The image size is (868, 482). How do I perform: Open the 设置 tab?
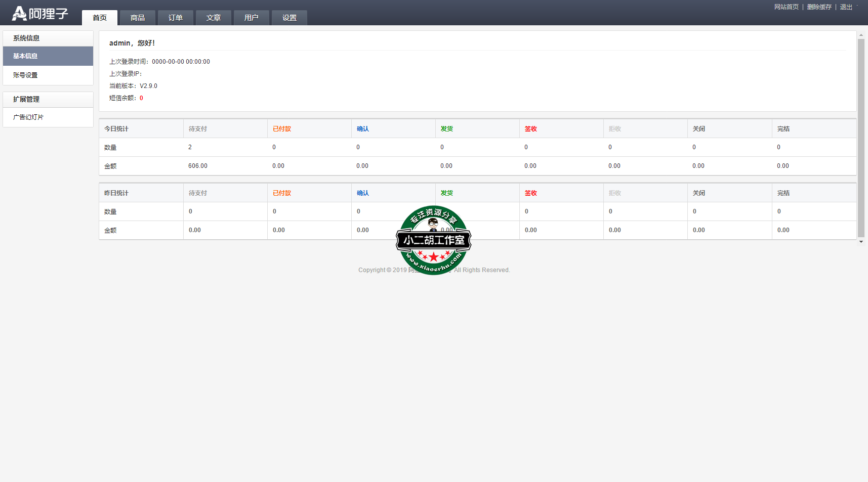pyautogui.click(x=290, y=18)
